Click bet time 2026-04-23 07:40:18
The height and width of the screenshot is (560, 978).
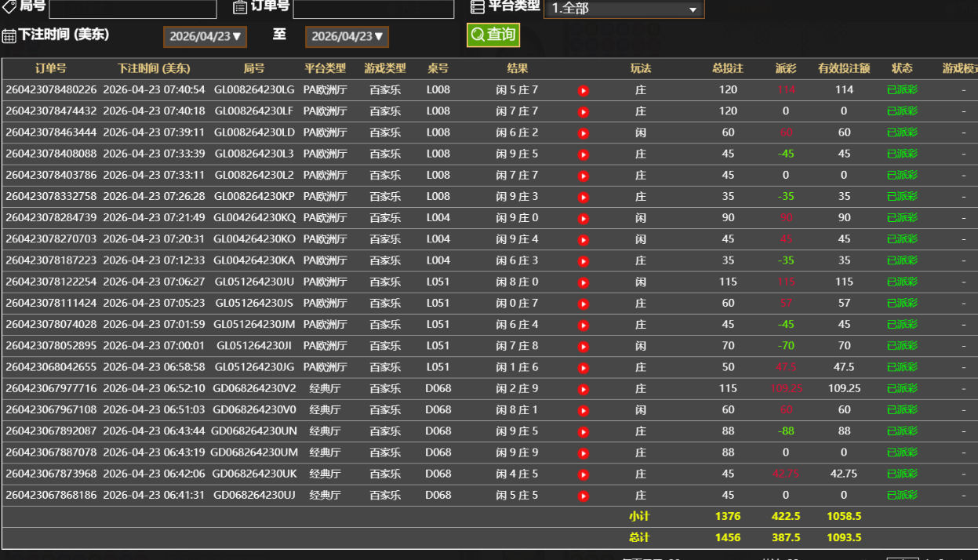click(154, 111)
